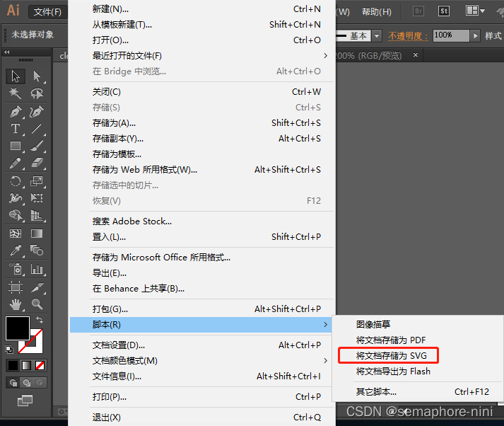Select the Mesh tool

pos(16,234)
